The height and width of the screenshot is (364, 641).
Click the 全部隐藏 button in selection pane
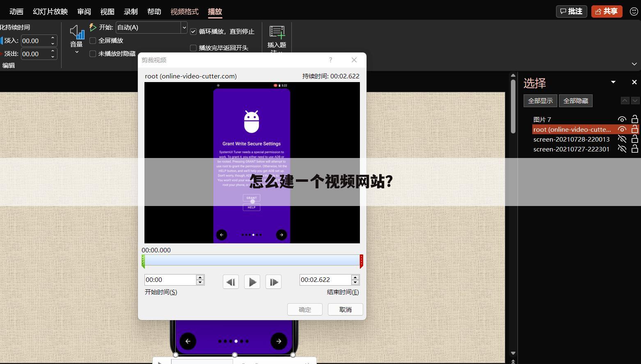[x=575, y=101]
